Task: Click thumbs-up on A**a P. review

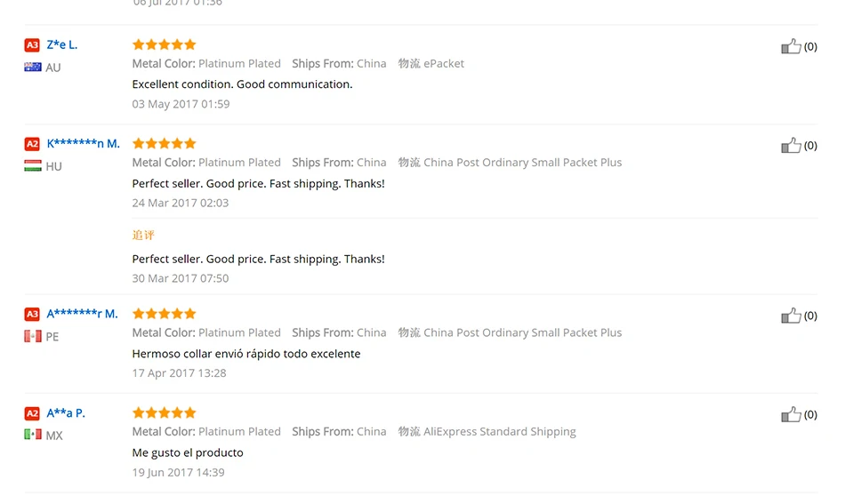Action: click(791, 414)
